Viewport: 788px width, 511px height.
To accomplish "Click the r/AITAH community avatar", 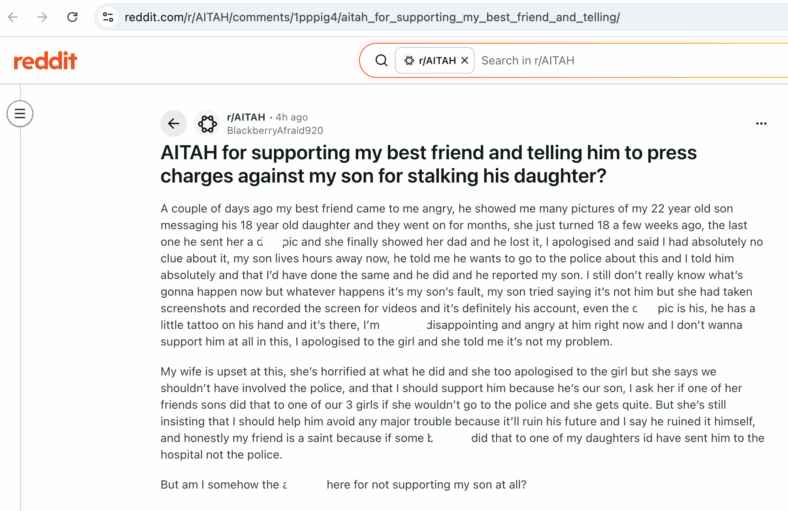I will pyautogui.click(x=207, y=124).
